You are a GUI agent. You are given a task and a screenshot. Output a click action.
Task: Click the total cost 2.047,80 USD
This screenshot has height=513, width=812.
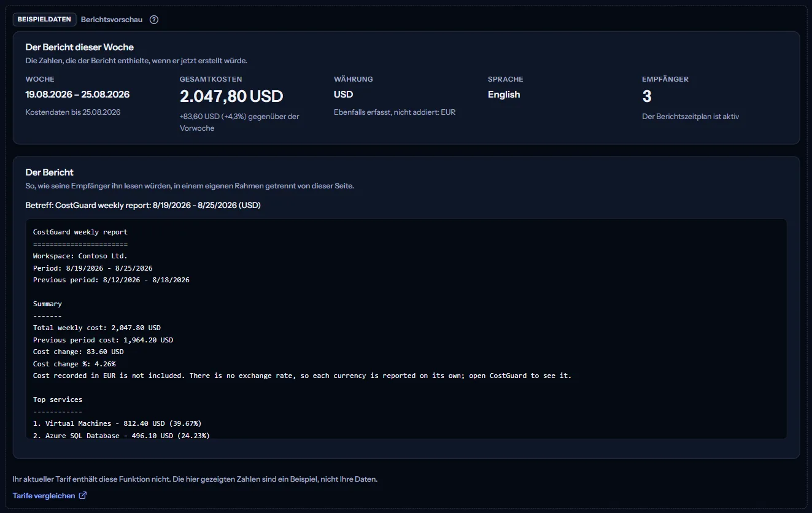[x=231, y=96]
